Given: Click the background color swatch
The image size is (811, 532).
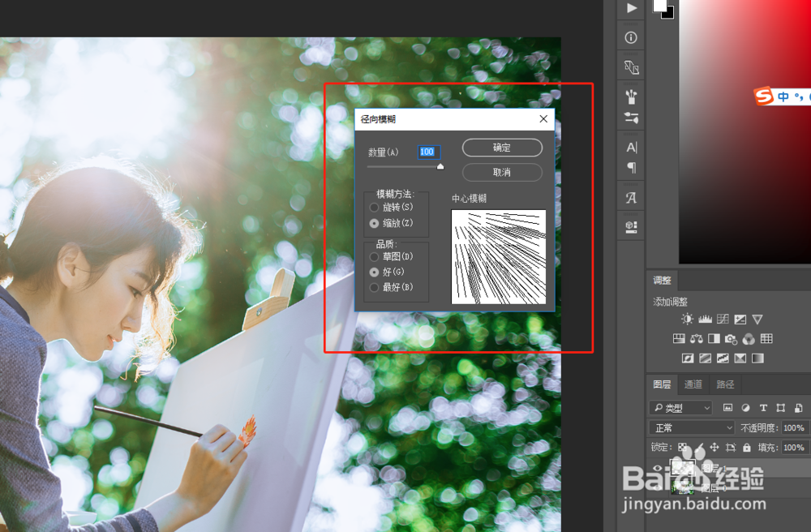Looking at the screenshot, I should [669, 14].
